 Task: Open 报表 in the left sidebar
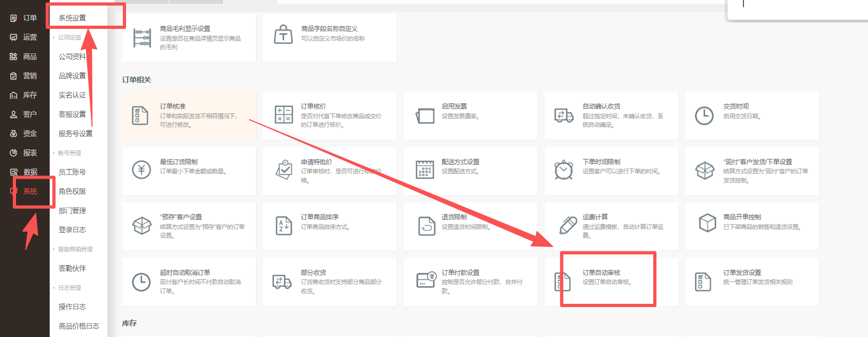(30, 153)
